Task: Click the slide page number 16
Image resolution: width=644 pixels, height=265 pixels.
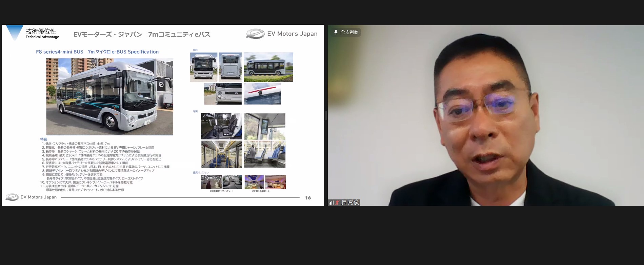Action: (x=308, y=198)
